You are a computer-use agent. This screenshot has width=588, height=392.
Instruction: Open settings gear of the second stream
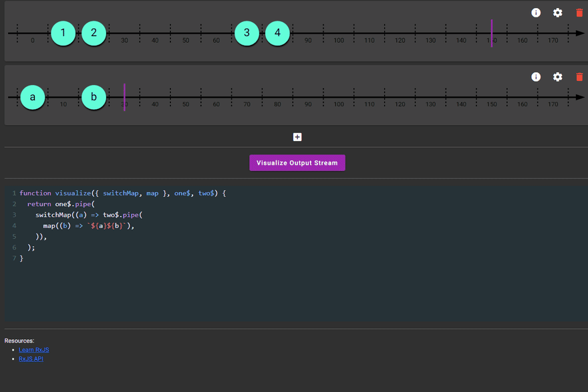pyautogui.click(x=558, y=77)
